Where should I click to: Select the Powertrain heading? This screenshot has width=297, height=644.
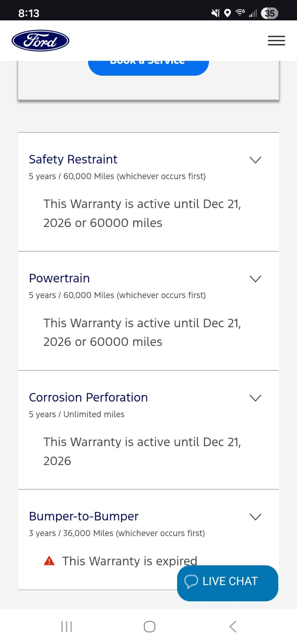pyautogui.click(x=59, y=278)
